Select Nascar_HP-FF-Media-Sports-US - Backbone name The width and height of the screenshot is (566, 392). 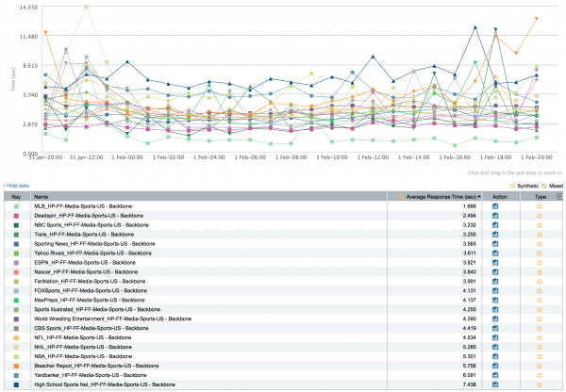86,272
